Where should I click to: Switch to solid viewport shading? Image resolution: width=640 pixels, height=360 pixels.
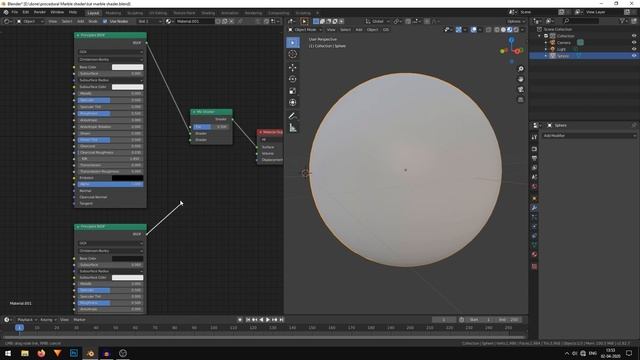pos(503,30)
